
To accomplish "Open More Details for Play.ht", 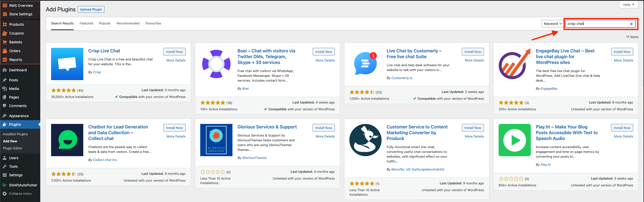I will click(x=624, y=137).
